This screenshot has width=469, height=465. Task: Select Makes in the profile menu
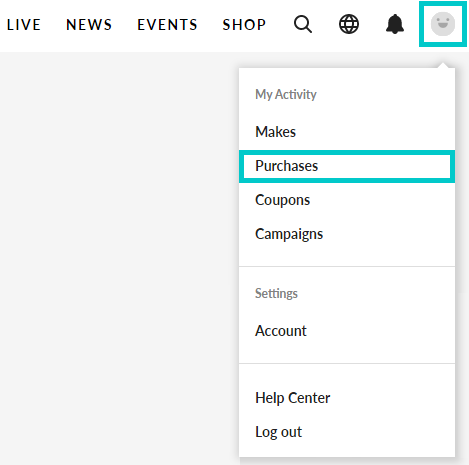347,132
